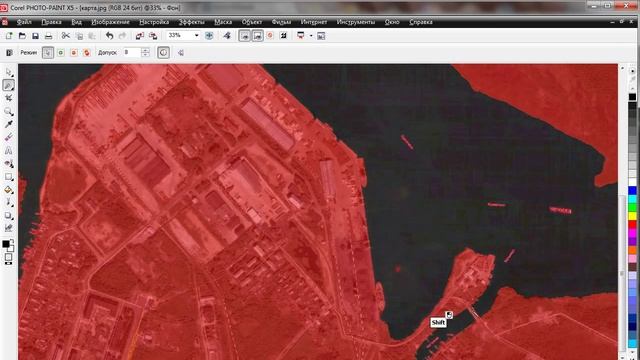Select the Drop Shadow tool
This screenshot has width=640, height=360.
pos(9,216)
